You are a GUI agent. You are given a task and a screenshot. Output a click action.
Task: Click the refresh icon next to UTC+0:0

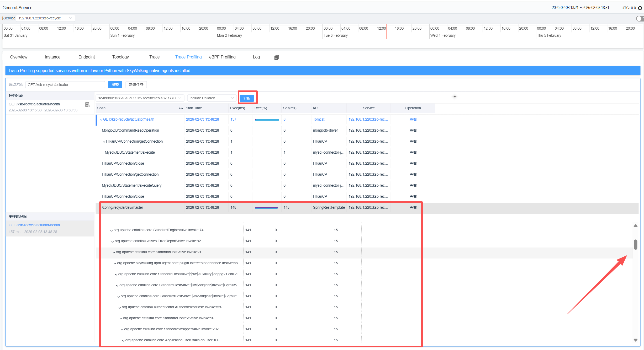[640, 8]
